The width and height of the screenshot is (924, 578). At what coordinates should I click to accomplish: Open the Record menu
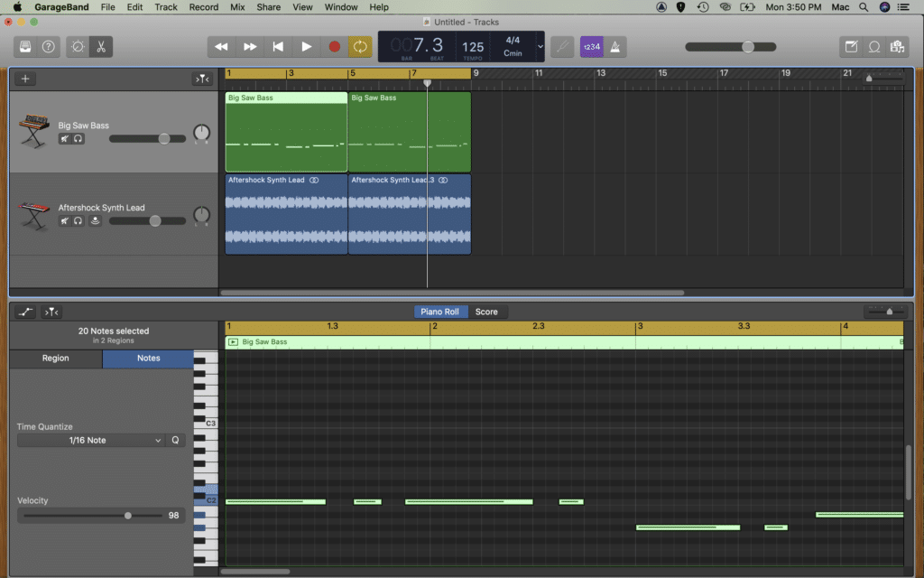[203, 7]
